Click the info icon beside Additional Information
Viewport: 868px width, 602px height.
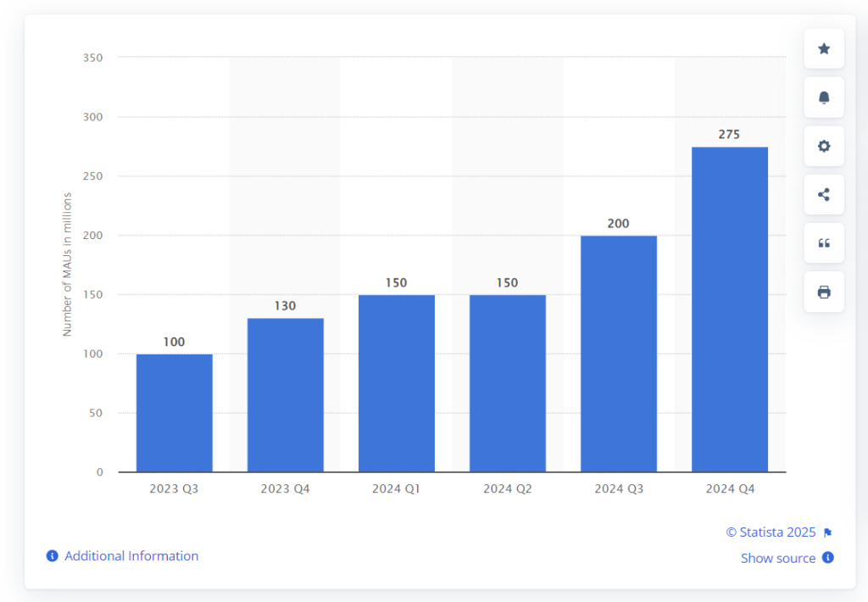coord(53,556)
